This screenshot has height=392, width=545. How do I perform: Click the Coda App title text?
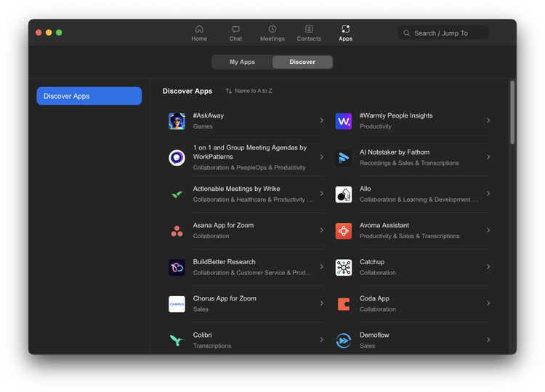tap(374, 298)
